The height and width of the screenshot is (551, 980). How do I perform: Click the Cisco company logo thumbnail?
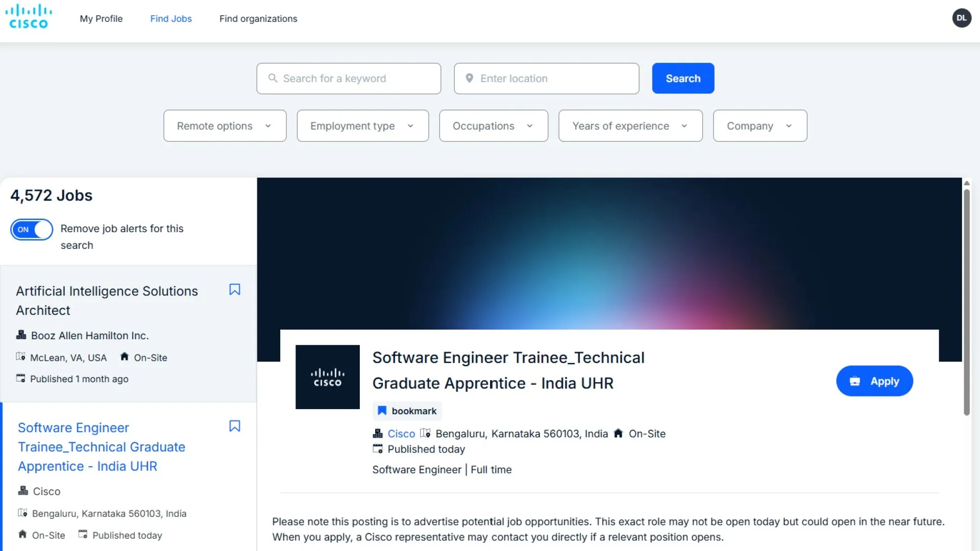[x=328, y=377]
